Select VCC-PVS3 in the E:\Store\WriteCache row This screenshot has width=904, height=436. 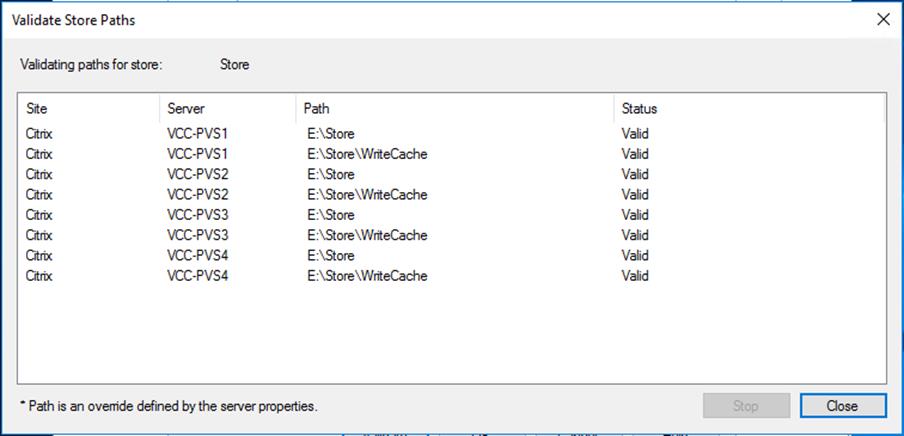[x=198, y=235]
